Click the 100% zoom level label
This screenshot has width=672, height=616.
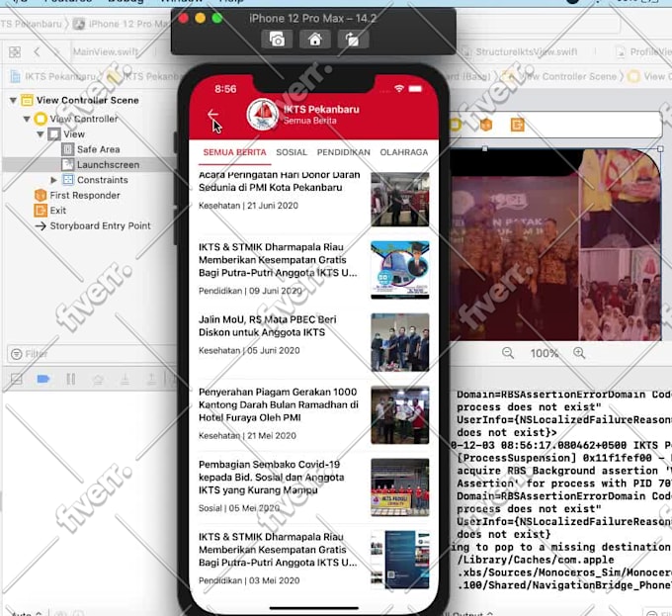(545, 353)
